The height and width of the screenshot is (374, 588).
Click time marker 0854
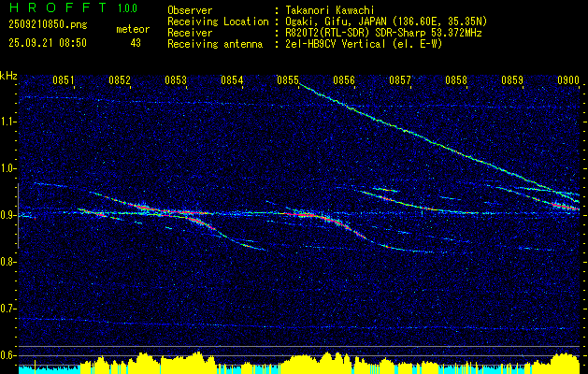click(x=232, y=80)
